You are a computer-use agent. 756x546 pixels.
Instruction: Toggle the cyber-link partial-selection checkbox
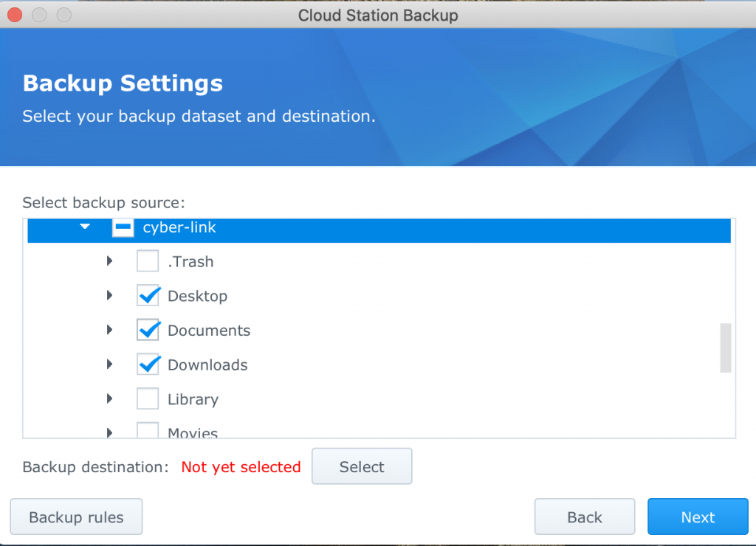point(123,227)
